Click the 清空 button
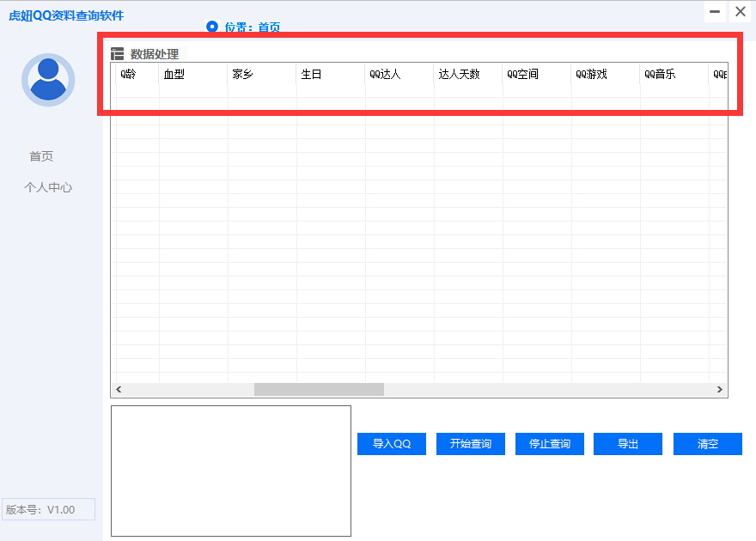 tap(708, 444)
